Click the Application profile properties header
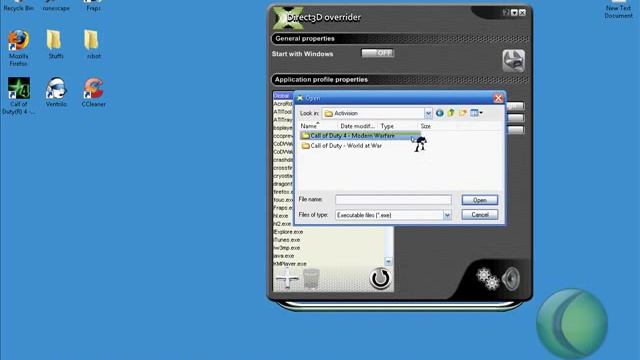The width and height of the screenshot is (640, 360). [400, 80]
